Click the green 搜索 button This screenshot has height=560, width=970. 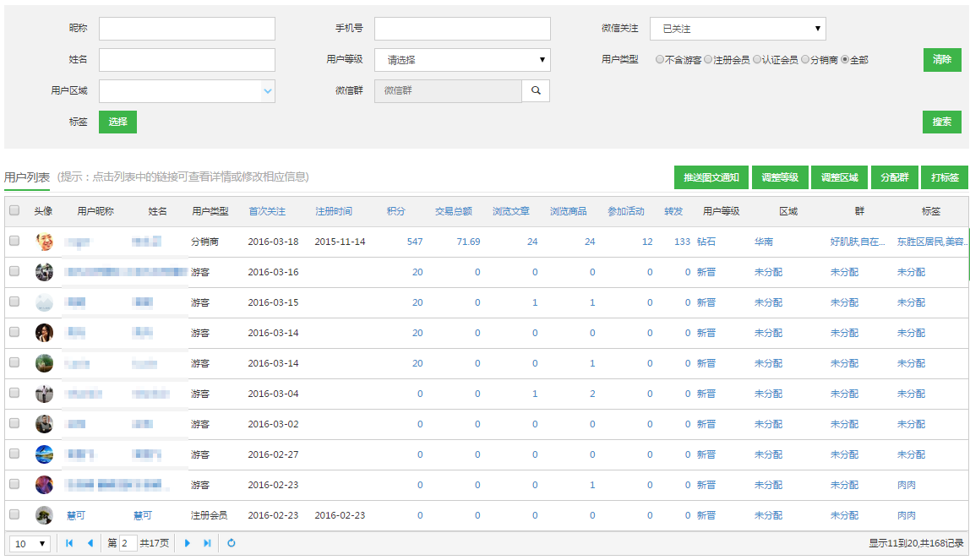[x=941, y=122]
